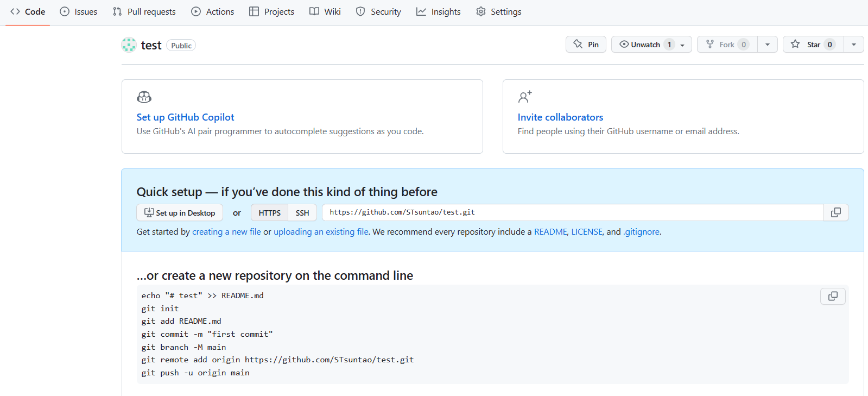View the Insights tab
This screenshot has width=868, height=396.
click(439, 11)
